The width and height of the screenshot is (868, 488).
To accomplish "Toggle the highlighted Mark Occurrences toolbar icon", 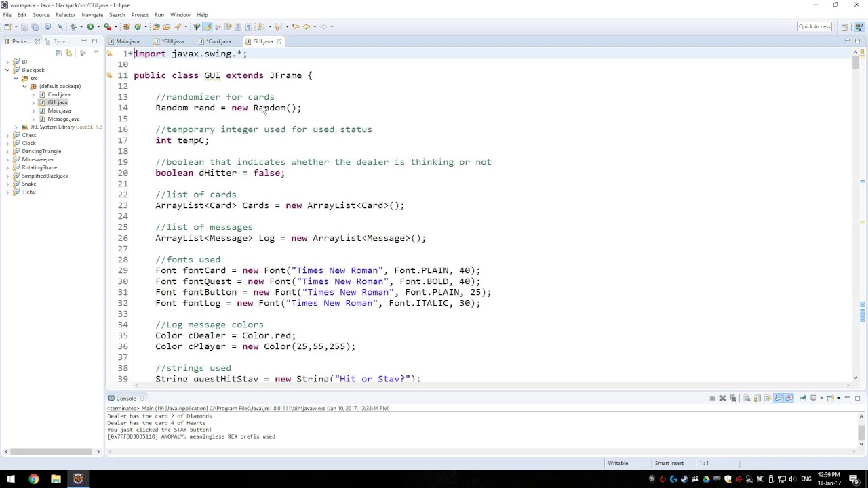I will pyautogui.click(x=208, y=26).
